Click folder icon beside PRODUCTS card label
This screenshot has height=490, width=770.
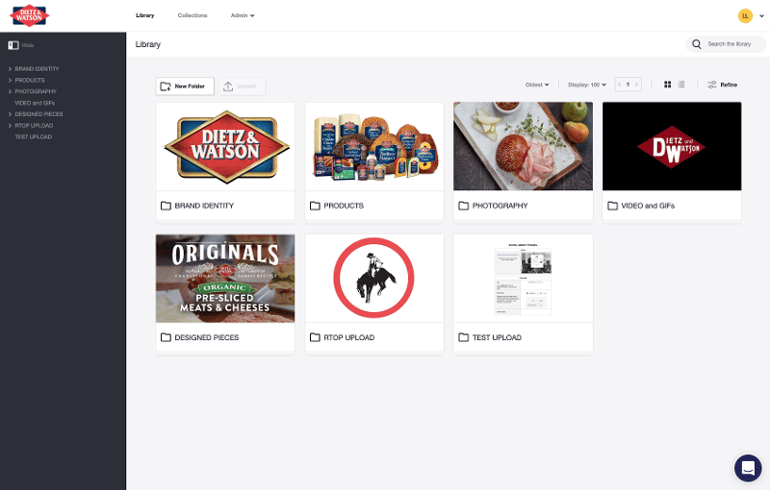[315, 206]
